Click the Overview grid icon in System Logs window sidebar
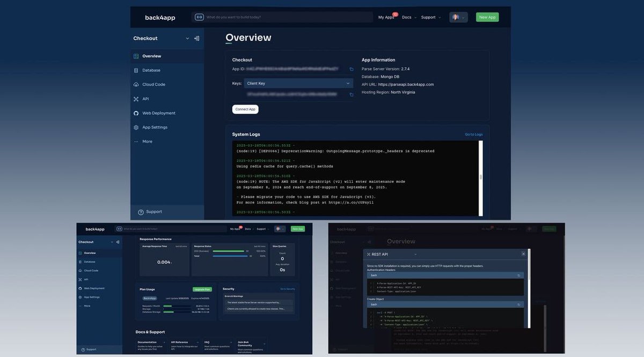This screenshot has width=644, height=357. tap(136, 56)
